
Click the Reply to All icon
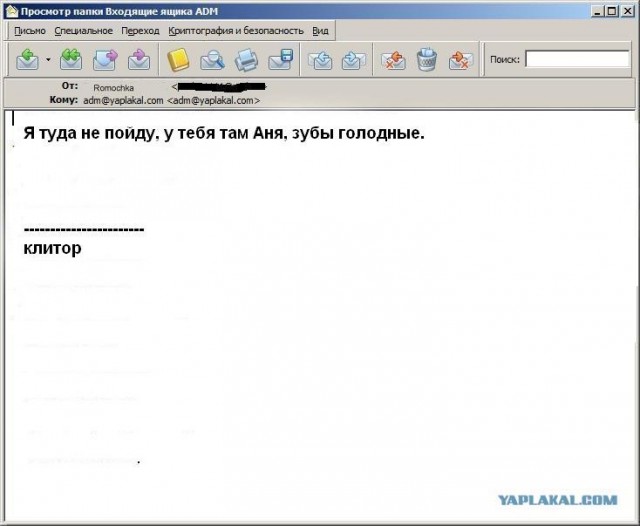point(71,60)
